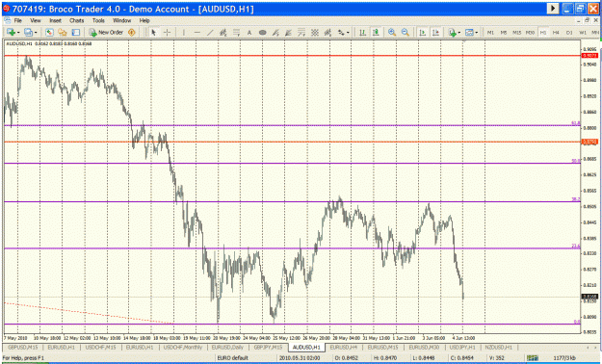
Task: Switch to the GBPUSD,M15 chart tab
Action: [23, 347]
